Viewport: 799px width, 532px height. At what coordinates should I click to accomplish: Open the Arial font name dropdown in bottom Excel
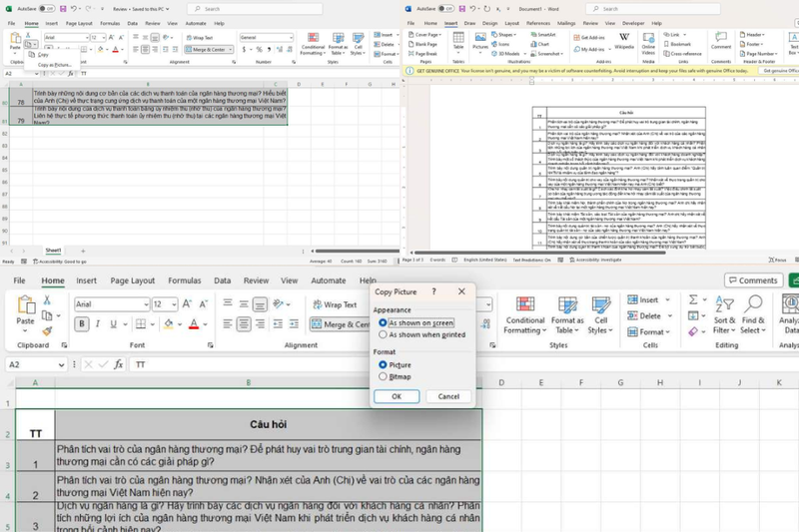pos(146,304)
